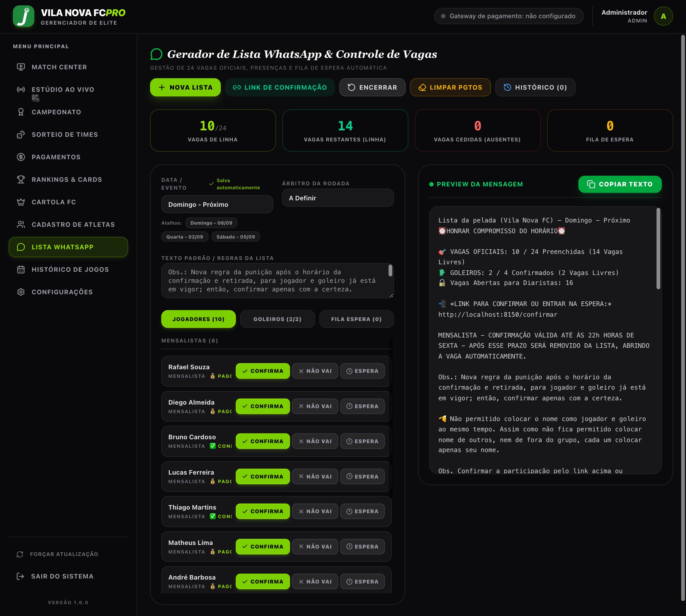Click the Vila Nova FC logo icon
Image resolution: width=686 pixels, height=616 pixels.
[24, 16]
